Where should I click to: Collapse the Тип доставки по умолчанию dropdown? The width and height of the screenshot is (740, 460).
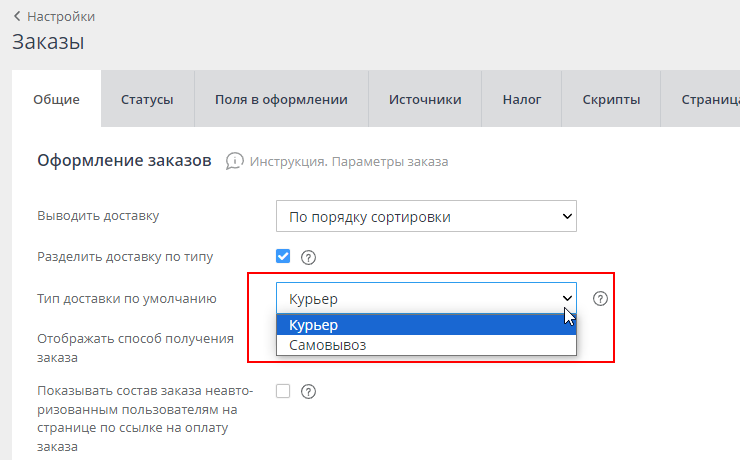point(426,298)
